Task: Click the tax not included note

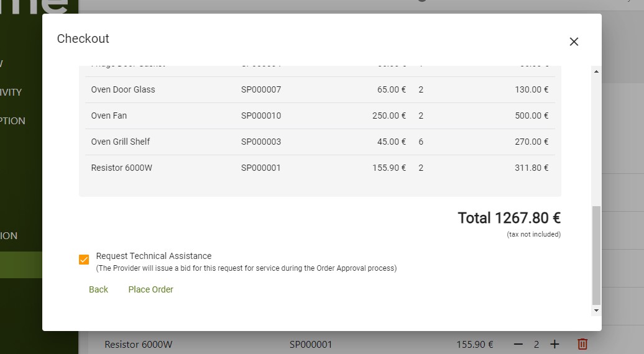Action: coord(533,234)
